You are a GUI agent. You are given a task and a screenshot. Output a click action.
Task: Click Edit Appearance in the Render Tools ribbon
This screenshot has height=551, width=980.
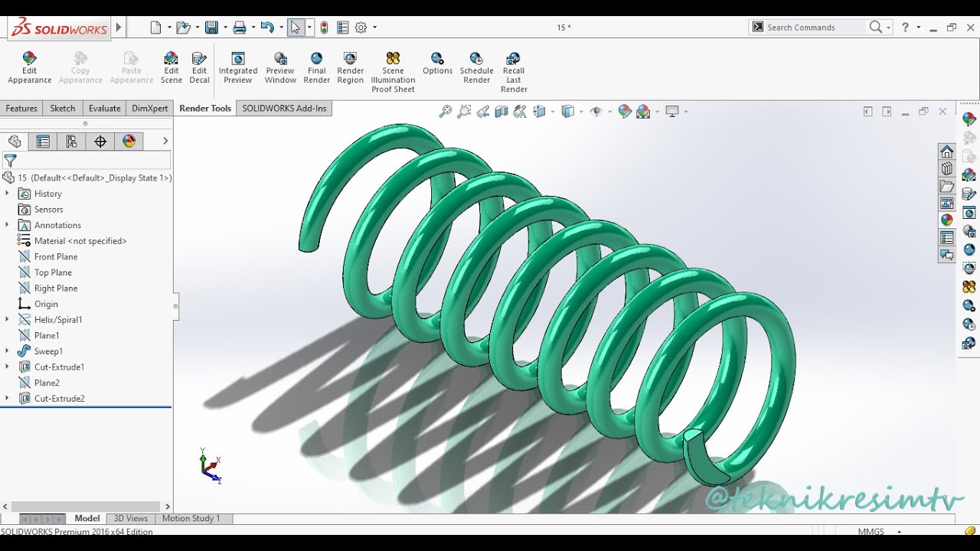coord(30,68)
